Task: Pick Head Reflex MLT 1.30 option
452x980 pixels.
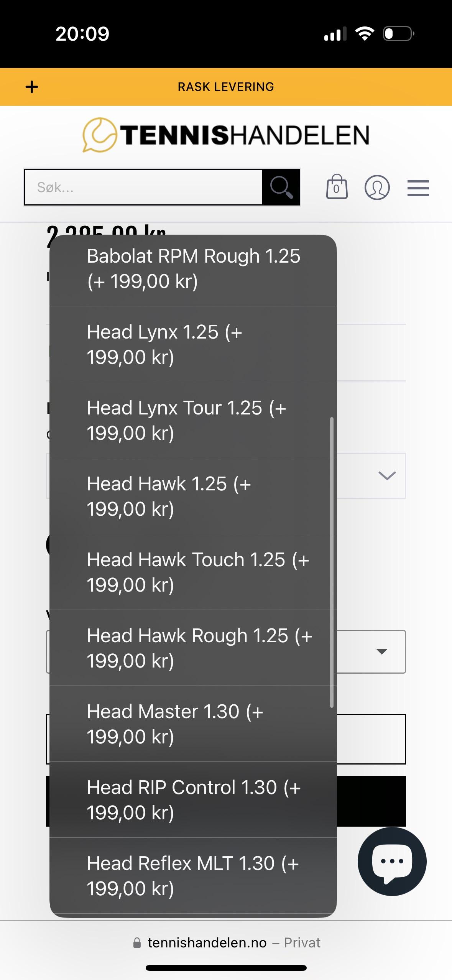Action: 193,876
